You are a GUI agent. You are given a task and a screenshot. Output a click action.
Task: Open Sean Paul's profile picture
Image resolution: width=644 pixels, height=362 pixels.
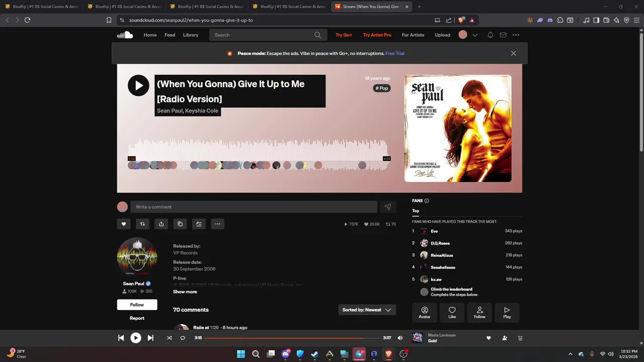click(137, 257)
